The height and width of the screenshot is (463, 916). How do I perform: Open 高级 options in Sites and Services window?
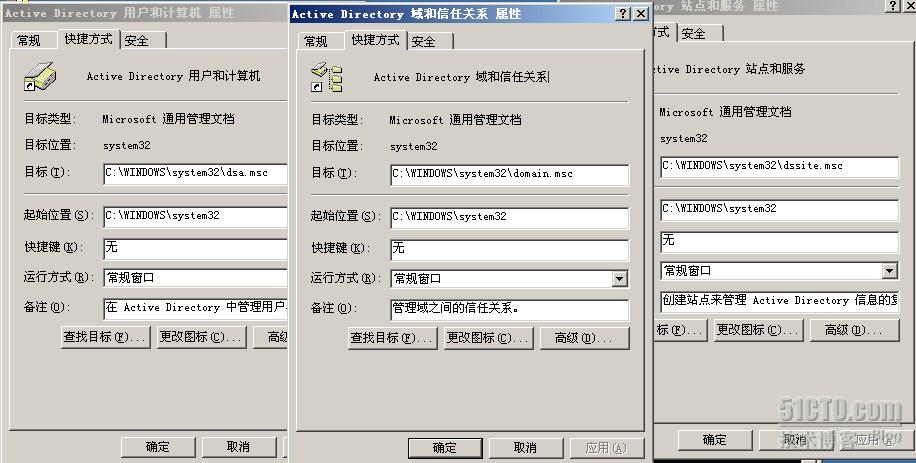[854, 330]
